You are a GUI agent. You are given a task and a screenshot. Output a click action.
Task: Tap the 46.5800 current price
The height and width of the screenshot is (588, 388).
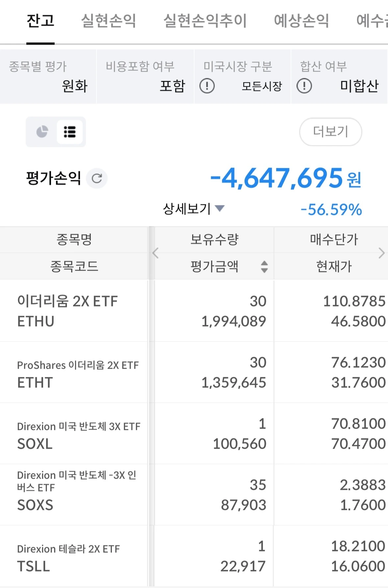click(x=358, y=321)
